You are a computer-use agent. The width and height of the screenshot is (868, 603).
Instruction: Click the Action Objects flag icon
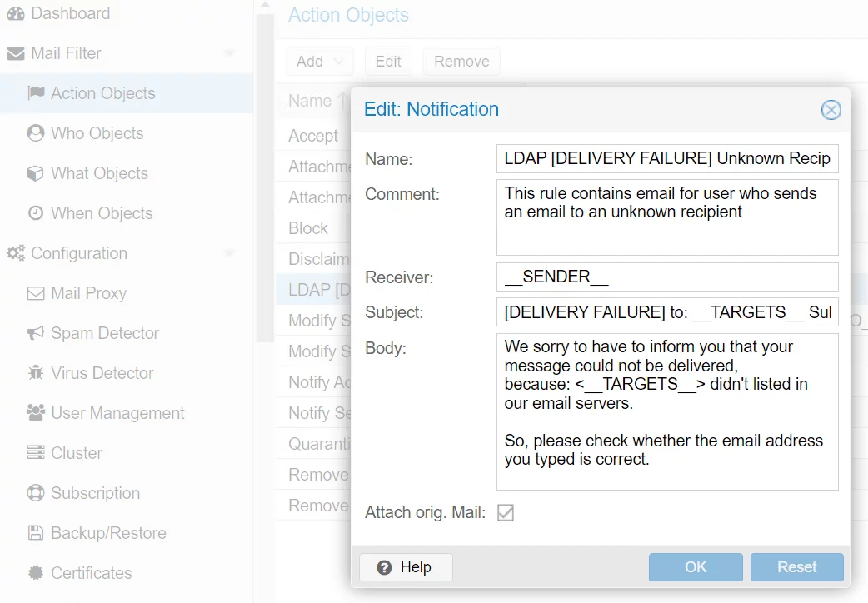click(36, 93)
